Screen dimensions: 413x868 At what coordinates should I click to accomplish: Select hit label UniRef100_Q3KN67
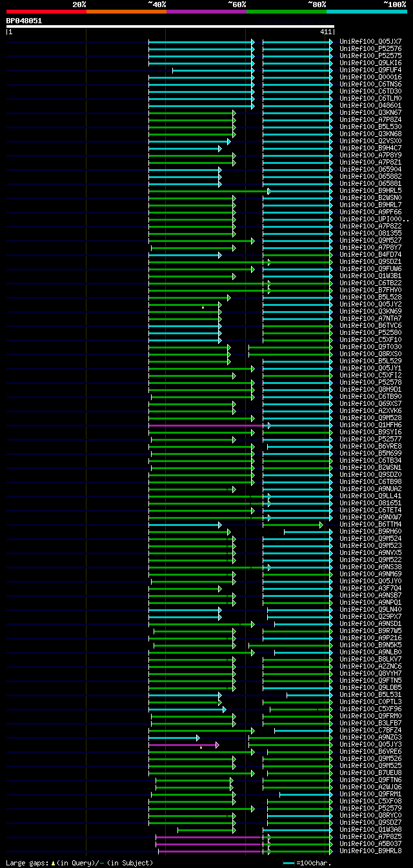370,112
